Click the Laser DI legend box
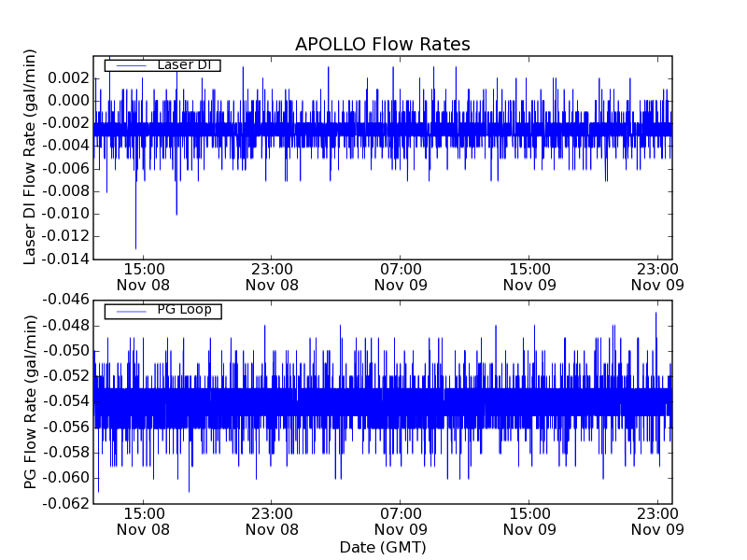747x560 pixels. (162, 65)
